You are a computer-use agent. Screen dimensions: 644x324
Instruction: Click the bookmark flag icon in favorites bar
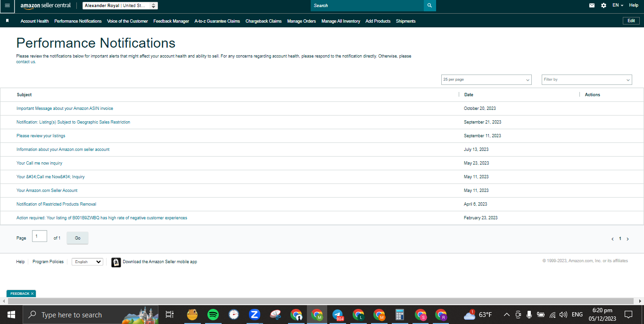pos(7,21)
